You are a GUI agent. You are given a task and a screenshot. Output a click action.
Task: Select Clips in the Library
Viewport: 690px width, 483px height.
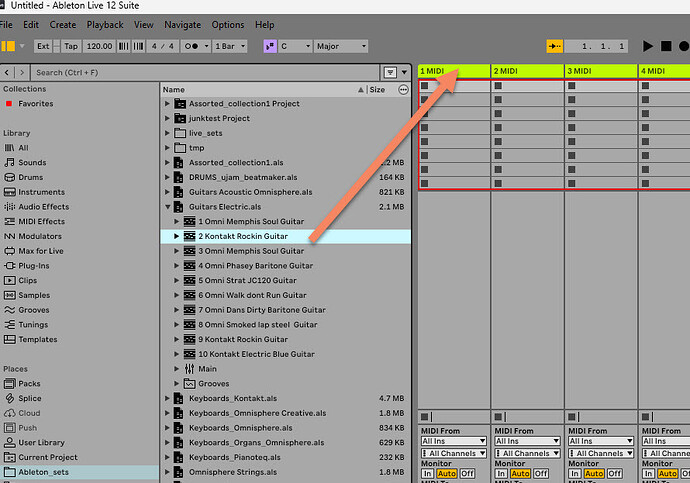coord(27,281)
